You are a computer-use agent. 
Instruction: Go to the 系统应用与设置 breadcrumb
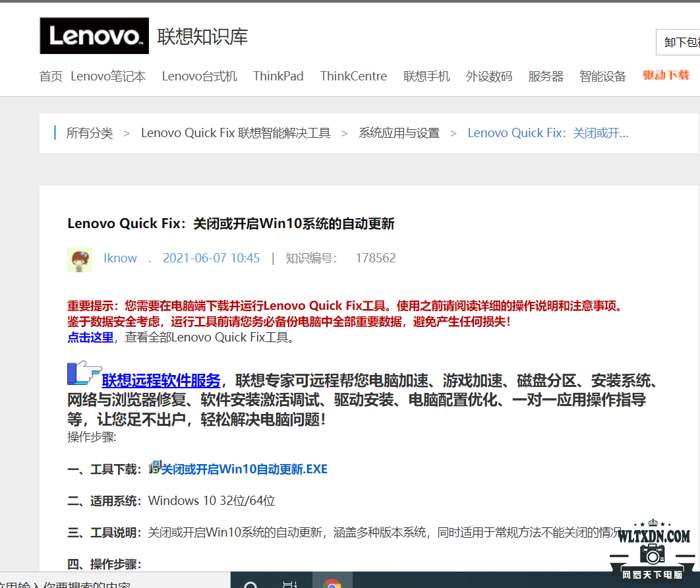(399, 133)
